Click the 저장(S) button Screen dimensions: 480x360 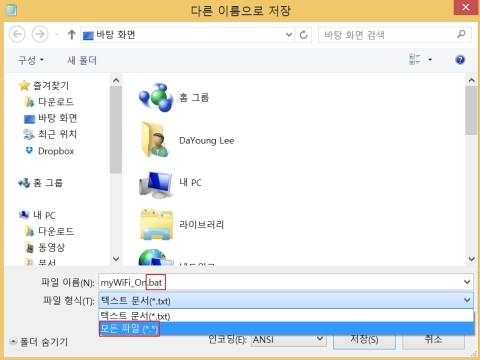[x=364, y=340]
